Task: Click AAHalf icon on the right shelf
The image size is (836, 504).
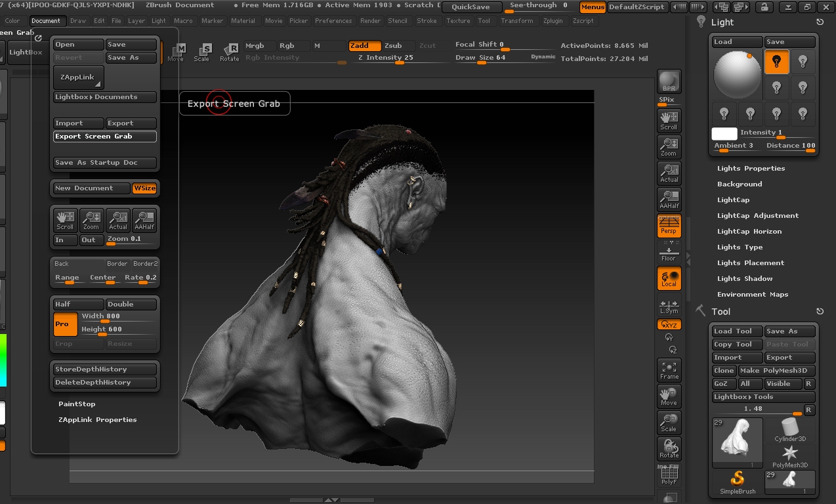Action: tap(669, 199)
